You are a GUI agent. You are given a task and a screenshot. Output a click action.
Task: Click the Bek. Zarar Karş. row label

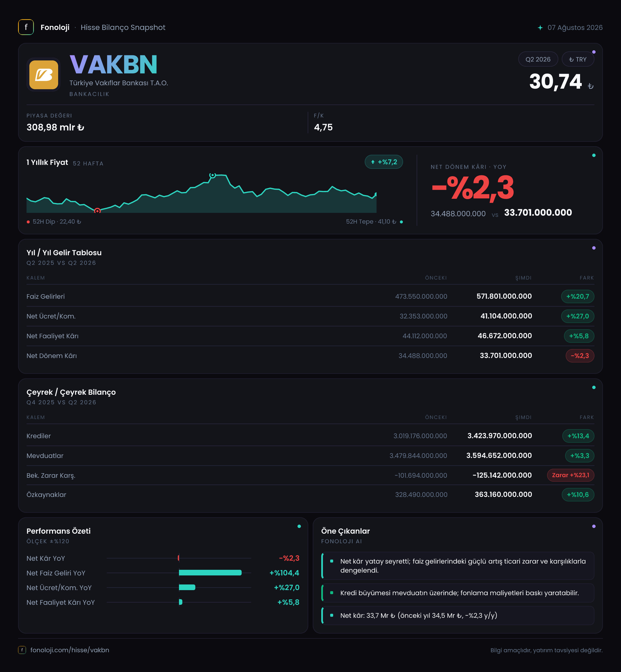pyautogui.click(x=51, y=476)
